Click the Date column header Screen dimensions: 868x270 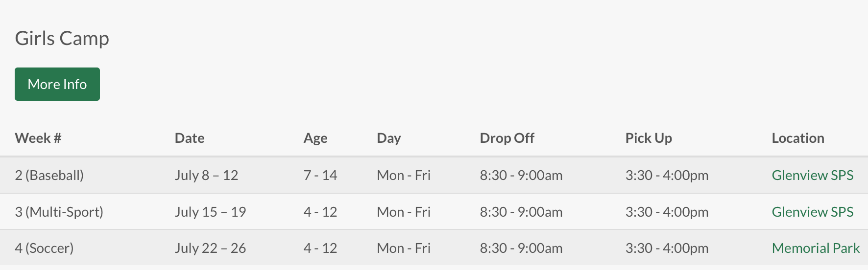point(190,138)
